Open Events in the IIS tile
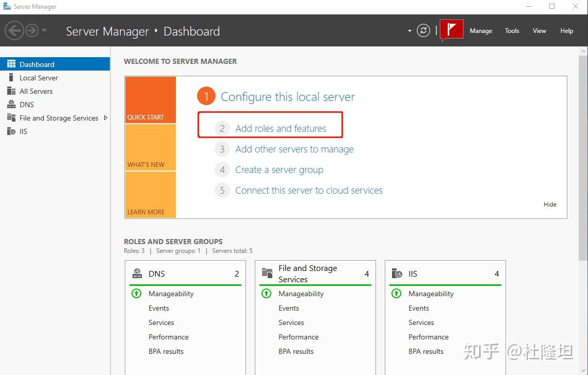This screenshot has height=375, width=588. point(418,308)
